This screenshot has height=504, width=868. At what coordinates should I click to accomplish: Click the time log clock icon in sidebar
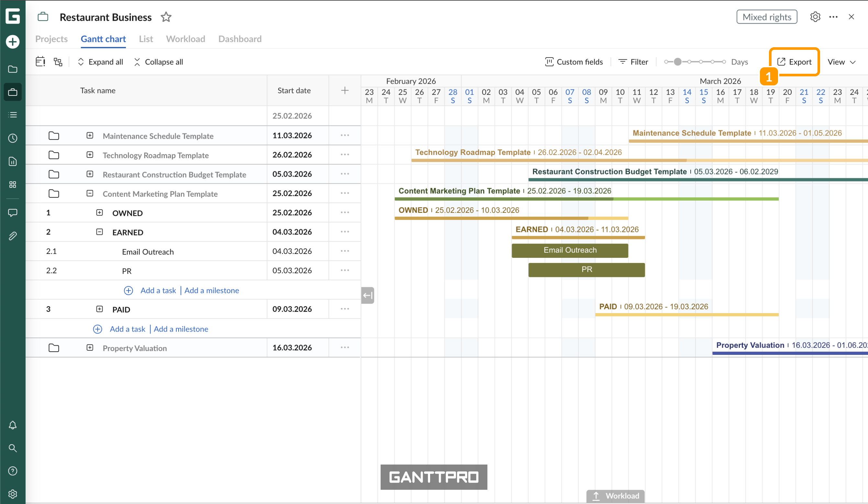[13, 138]
